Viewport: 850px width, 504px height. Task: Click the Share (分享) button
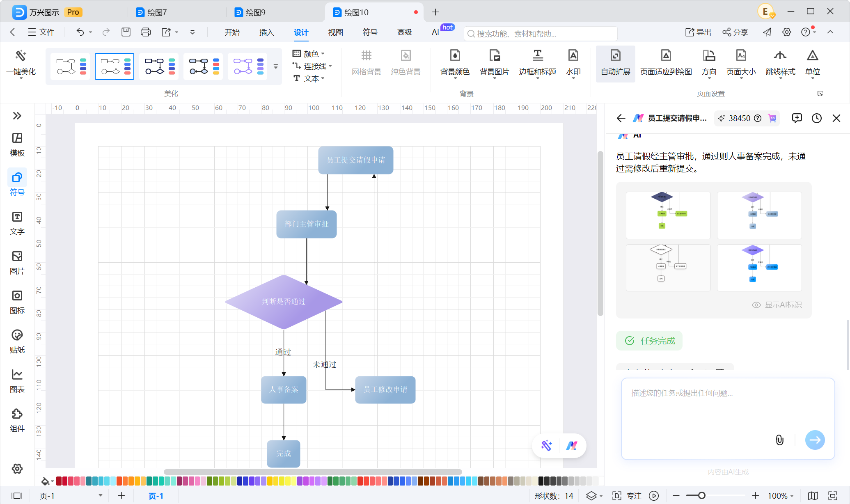coord(735,32)
